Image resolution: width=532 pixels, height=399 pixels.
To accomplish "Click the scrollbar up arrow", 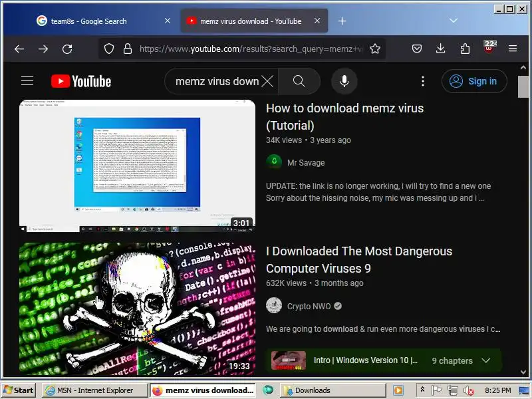I will pyautogui.click(x=523, y=68).
